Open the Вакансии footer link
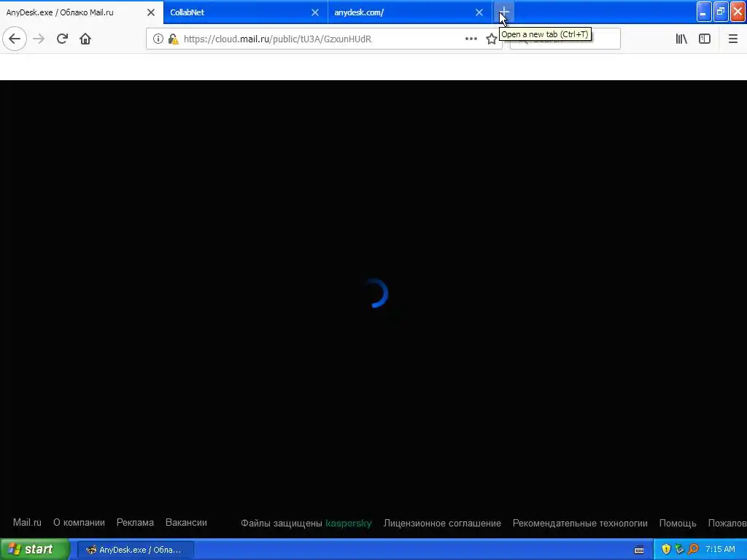Image resolution: width=747 pixels, height=560 pixels. tap(186, 522)
